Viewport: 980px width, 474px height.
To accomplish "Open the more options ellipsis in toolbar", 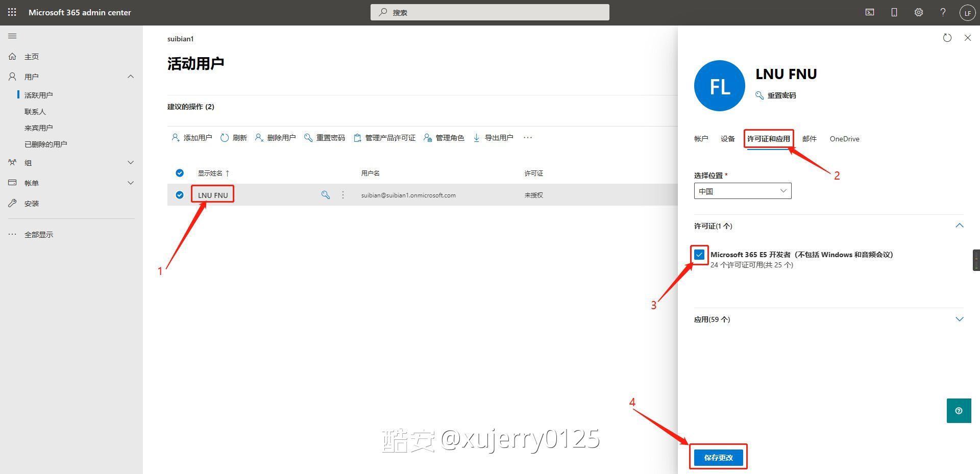I will pos(528,138).
